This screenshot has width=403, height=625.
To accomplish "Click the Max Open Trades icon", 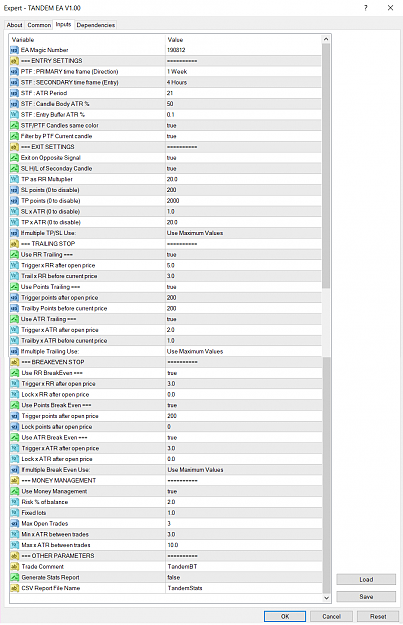I will (x=14, y=524).
